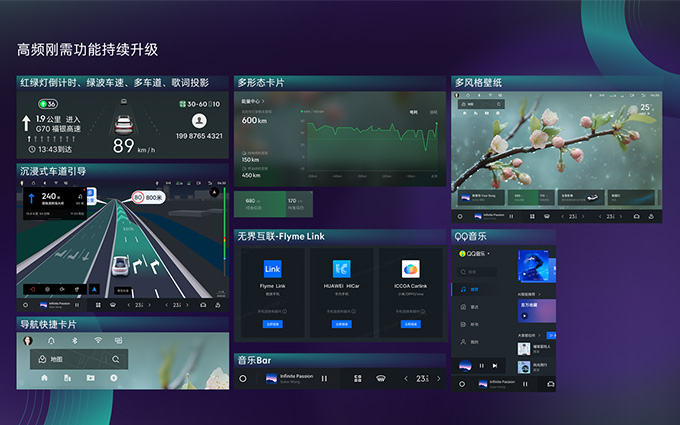Tap the green 36 traffic light countdown
The image size is (680, 425).
coord(48,104)
